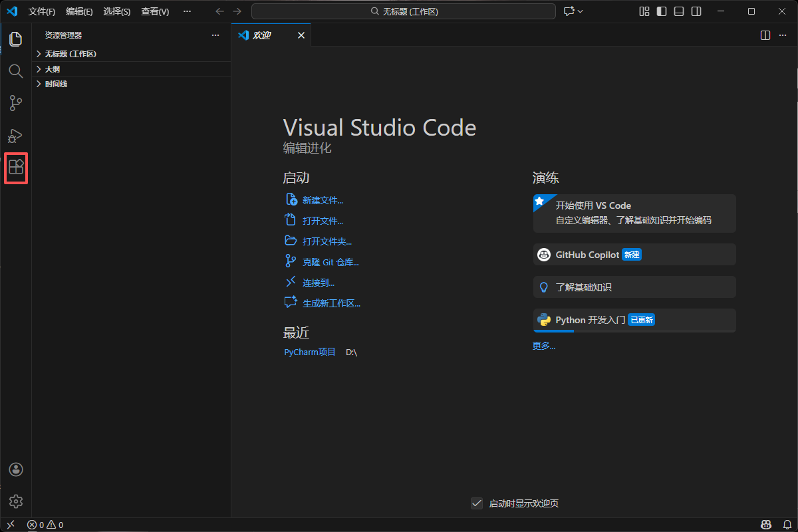This screenshot has height=532, width=798.
Task: Open the Manage gear icon
Action: [x=16, y=501]
